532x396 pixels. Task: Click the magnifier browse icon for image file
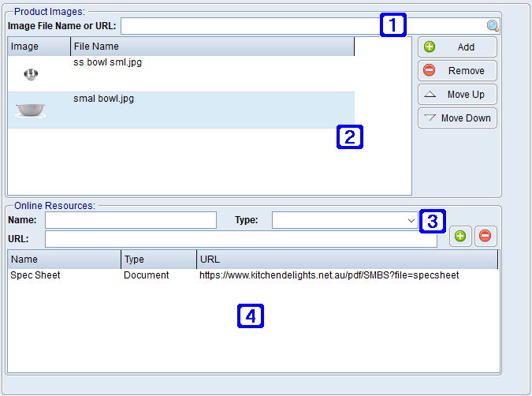[493, 26]
